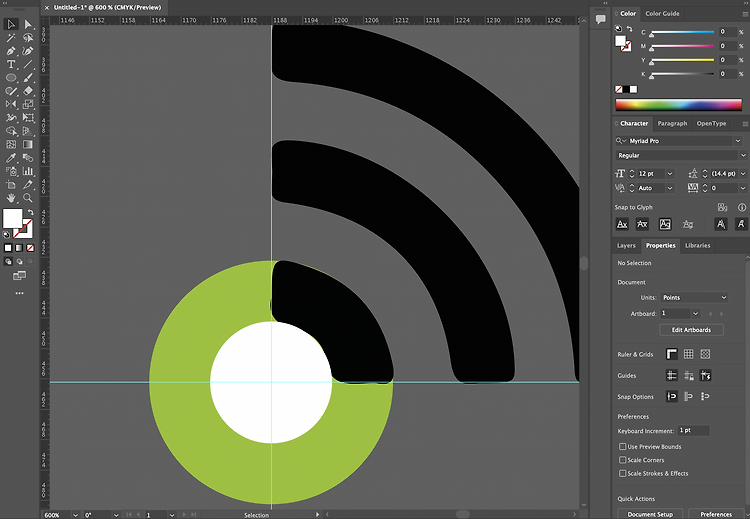Select the Blend tool
This screenshot has width=750, height=519.
pos(28,157)
